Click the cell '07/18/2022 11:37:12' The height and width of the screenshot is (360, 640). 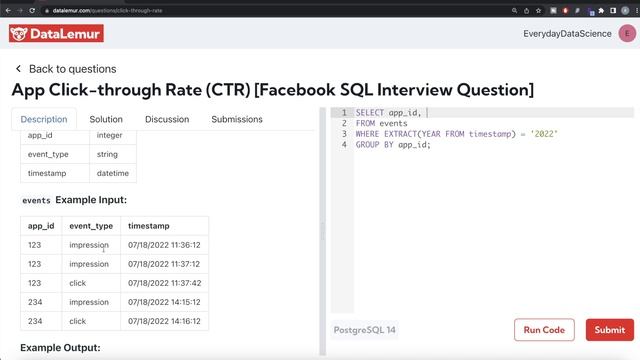[164, 264]
